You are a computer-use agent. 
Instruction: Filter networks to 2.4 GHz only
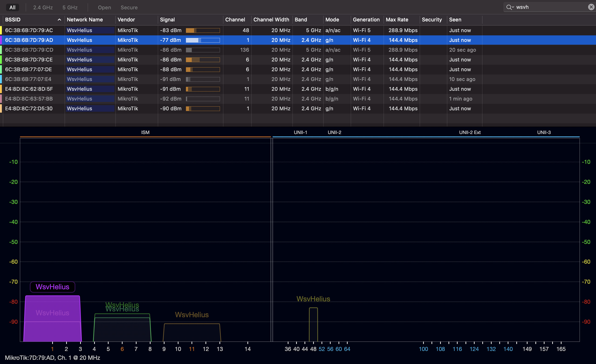point(43,7)
